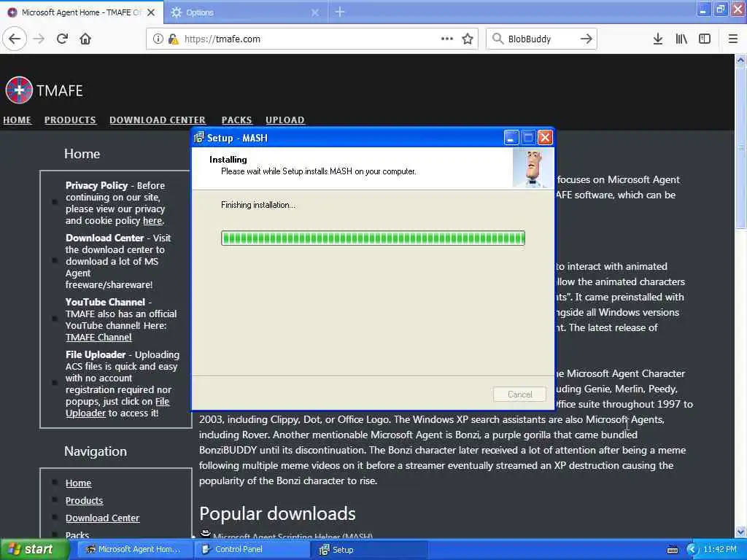Bookmark this page with the star
This screenshot has height=560, width=747.
point(468,39)
